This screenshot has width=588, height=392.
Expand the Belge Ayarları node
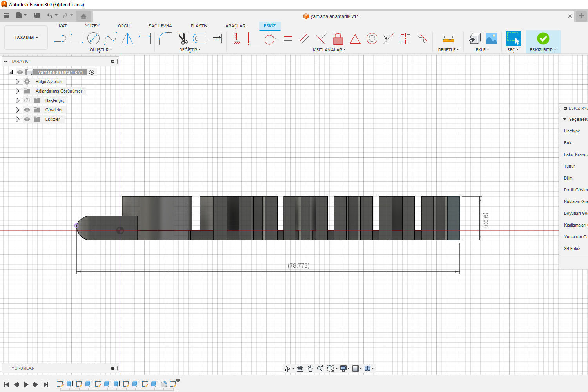(x=17, y=82)
